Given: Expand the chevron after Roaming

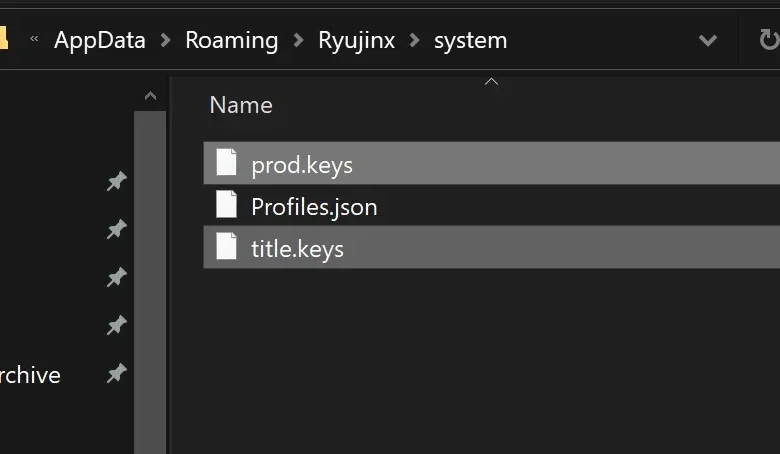Looking at the screenshot, I should (x=298, y=40).
